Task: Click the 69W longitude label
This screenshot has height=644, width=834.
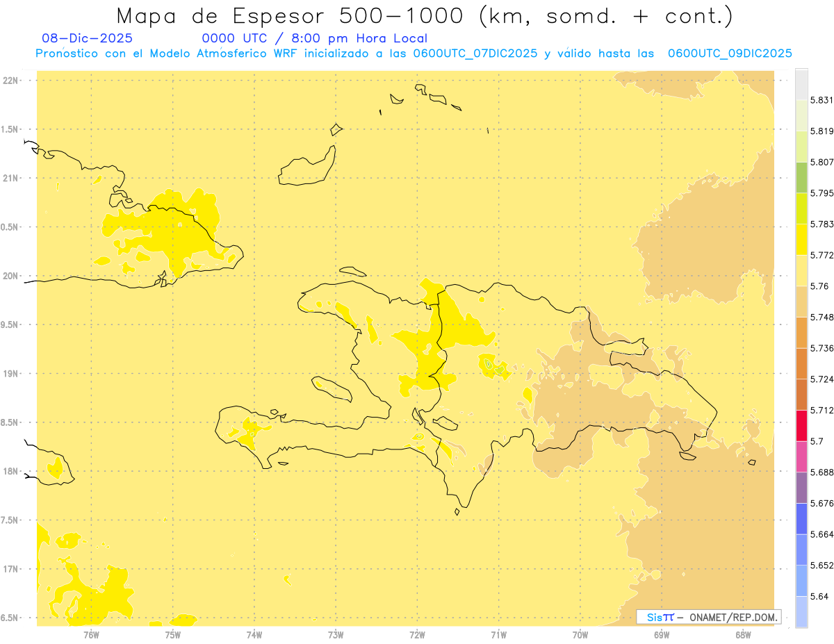Action: [x=661, y=634]
